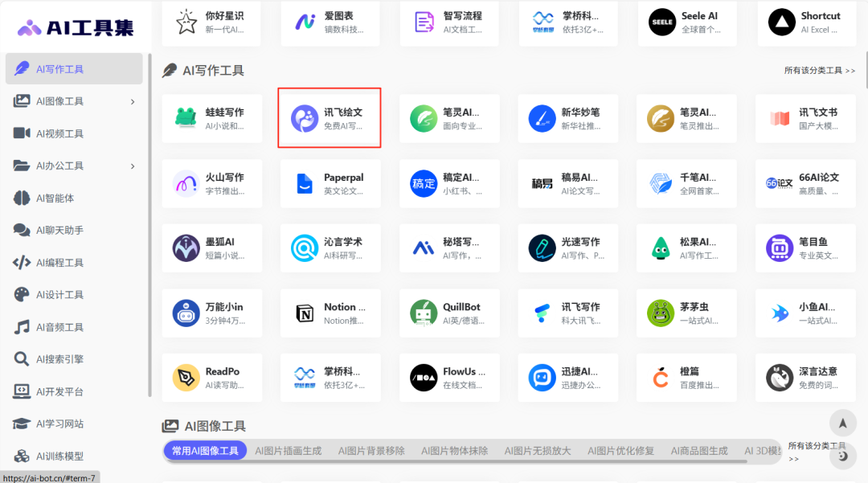This screenshot has width=868, height=483.
Task: Switch to AI图片无损放大 tab
Action: tap(538, 450)
